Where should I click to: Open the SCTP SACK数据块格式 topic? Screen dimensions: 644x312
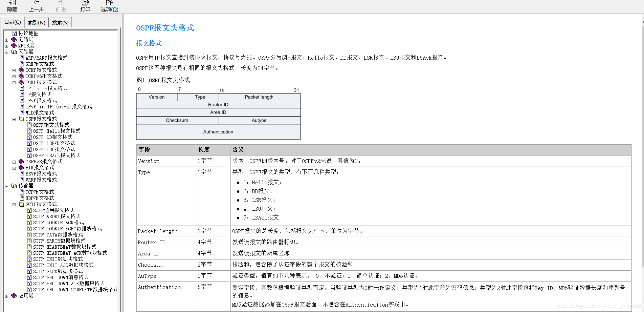pos(58,271)
